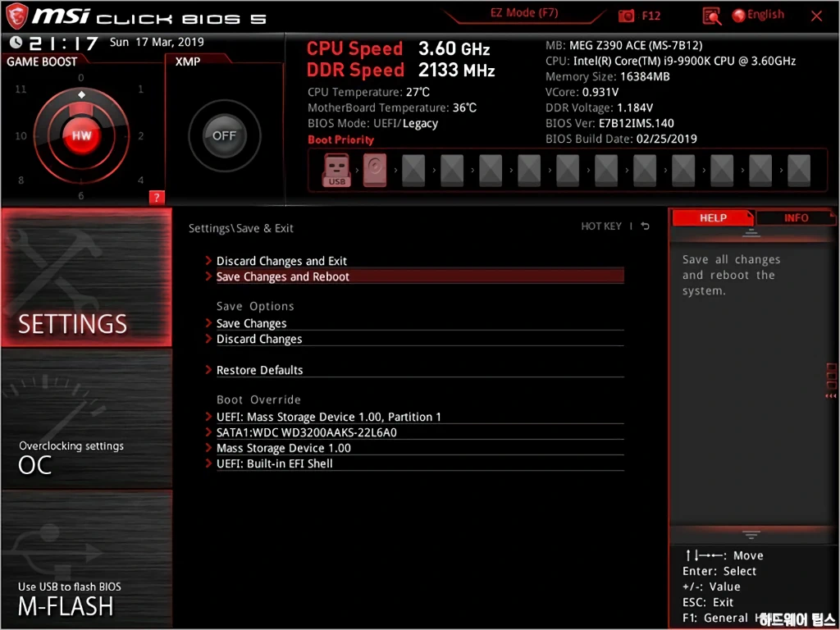Click the chevron before UEFI: Mass Storage Device
Image resolution: width=840 pixels, height=630 pixels.
(x=208, y=416)
